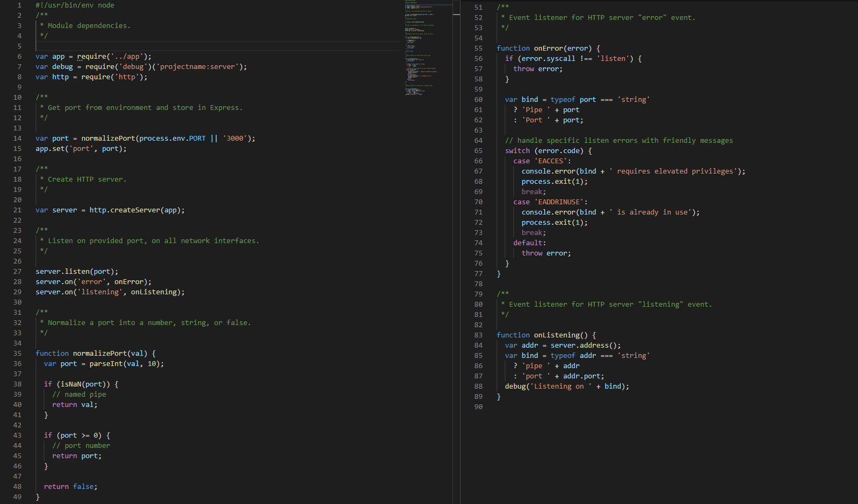Click 'function normalizePort(val)' declaration on line 35
Viewport: 858px width, 504px height.
(x=92, y=353)
